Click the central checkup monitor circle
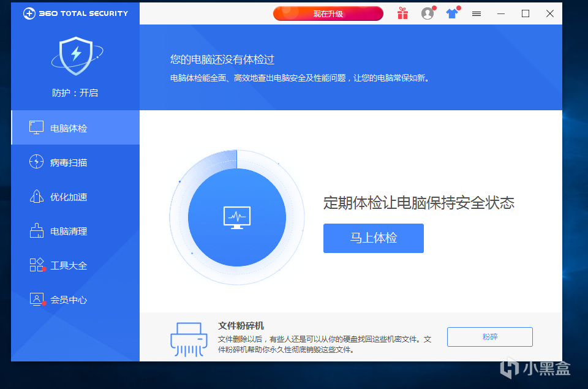588x389 pixels. (x=237, y=217)
